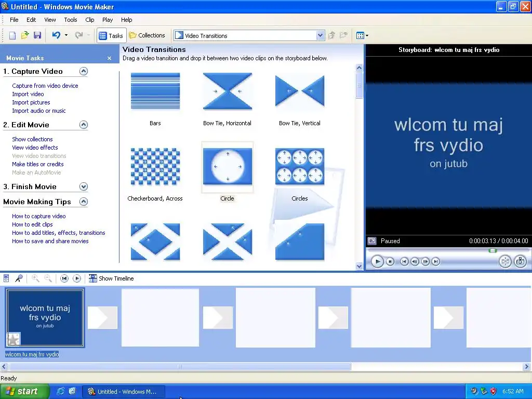The height and width of the screenshot is (399, 532).
Task: Select the Circle transition
Action: 228,166
